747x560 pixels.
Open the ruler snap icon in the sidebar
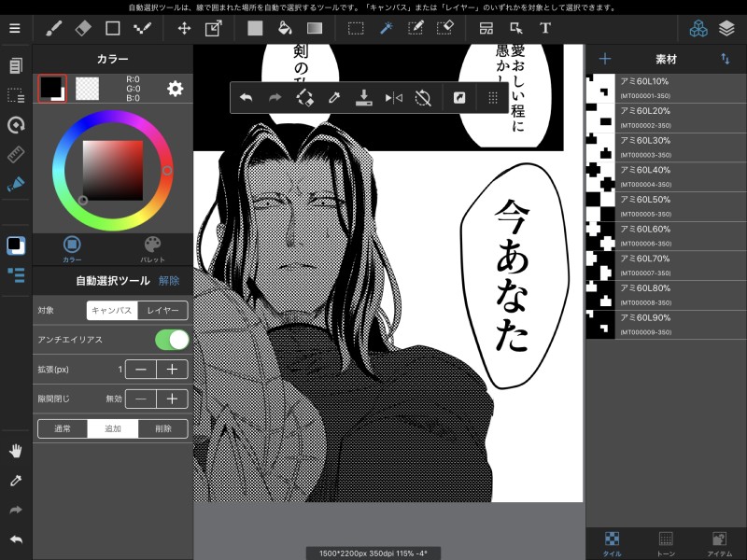(16, 154)
